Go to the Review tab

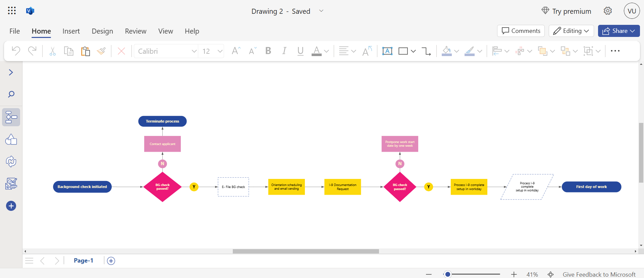tap(136, 31)
